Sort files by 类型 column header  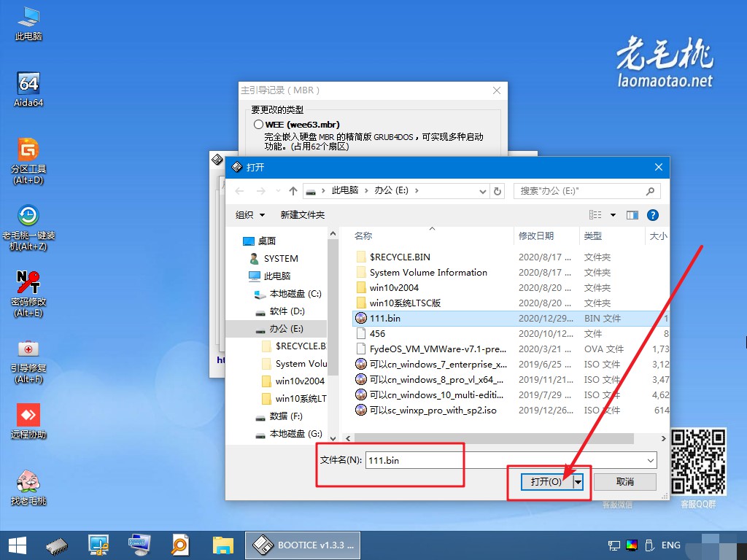click(x=592, y=236)
